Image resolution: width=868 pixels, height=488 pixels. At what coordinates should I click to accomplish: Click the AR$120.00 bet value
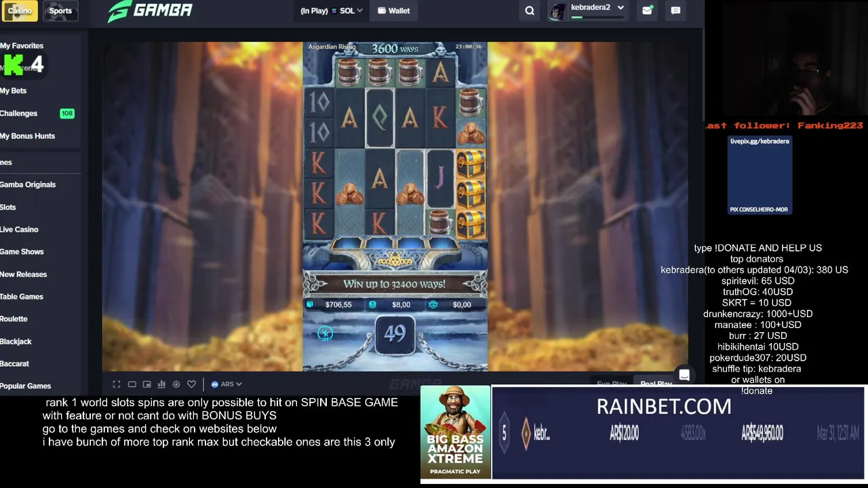pyautogui.click(x=624, y=433)
